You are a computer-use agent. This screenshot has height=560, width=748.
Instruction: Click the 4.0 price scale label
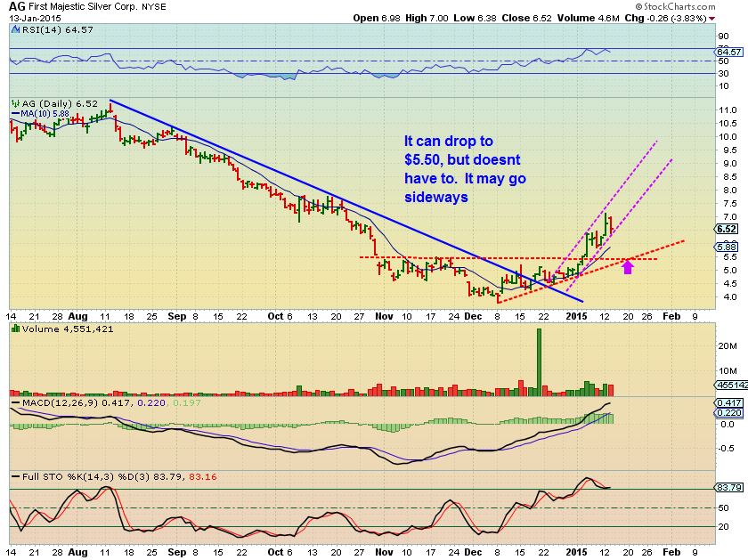(x=730, y=296)
